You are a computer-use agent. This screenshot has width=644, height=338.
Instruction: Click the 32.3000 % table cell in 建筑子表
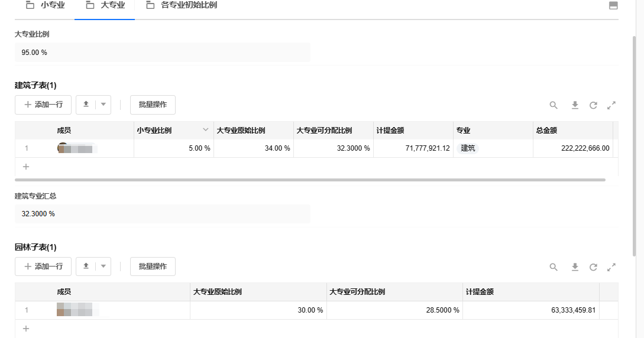click(333, 148)
